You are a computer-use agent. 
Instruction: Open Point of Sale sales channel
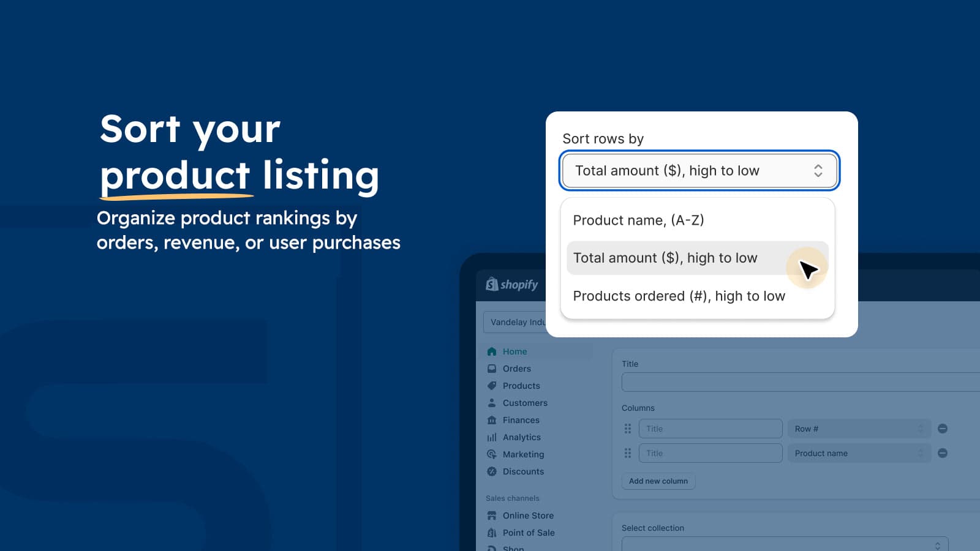click(528, 533)
